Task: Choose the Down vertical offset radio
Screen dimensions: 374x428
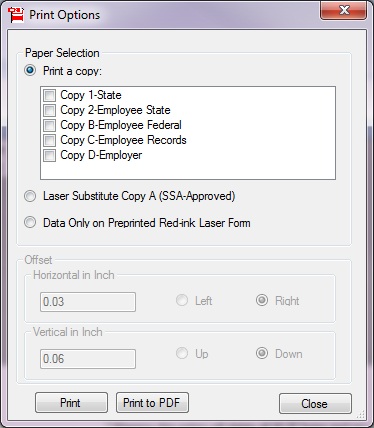Action: (x=262, y=353)
